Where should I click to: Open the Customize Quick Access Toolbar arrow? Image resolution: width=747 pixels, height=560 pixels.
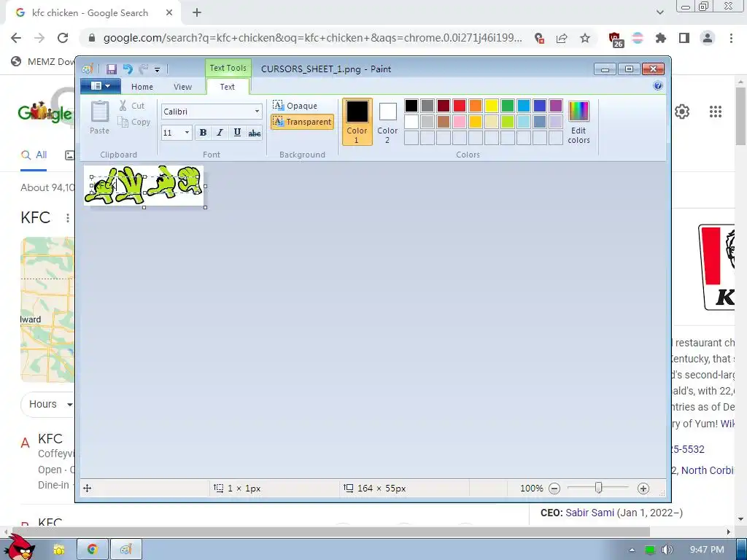pyautogui.click(x=158, y=69)
